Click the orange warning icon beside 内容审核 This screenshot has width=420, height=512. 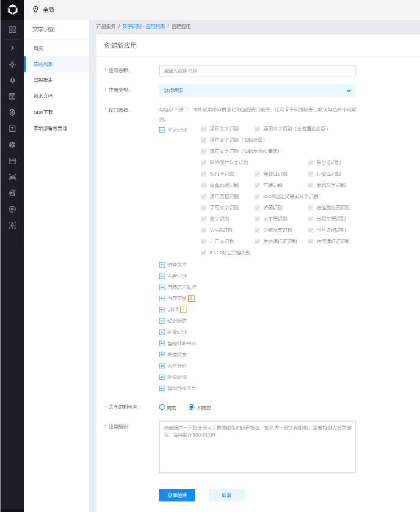point(192,298)
